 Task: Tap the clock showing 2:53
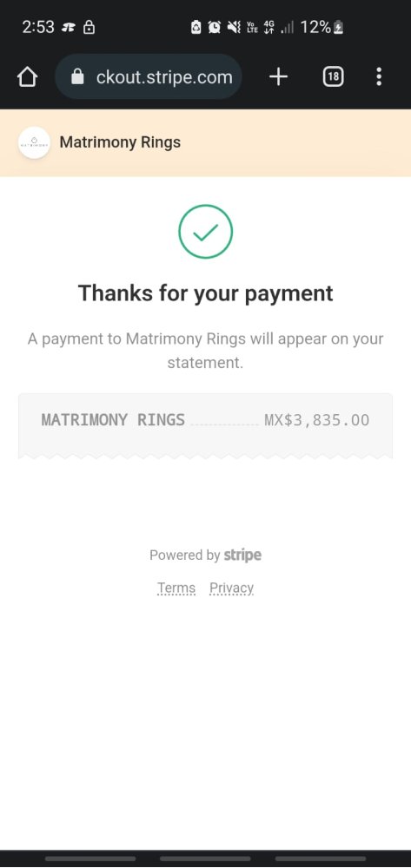[38, 27]
